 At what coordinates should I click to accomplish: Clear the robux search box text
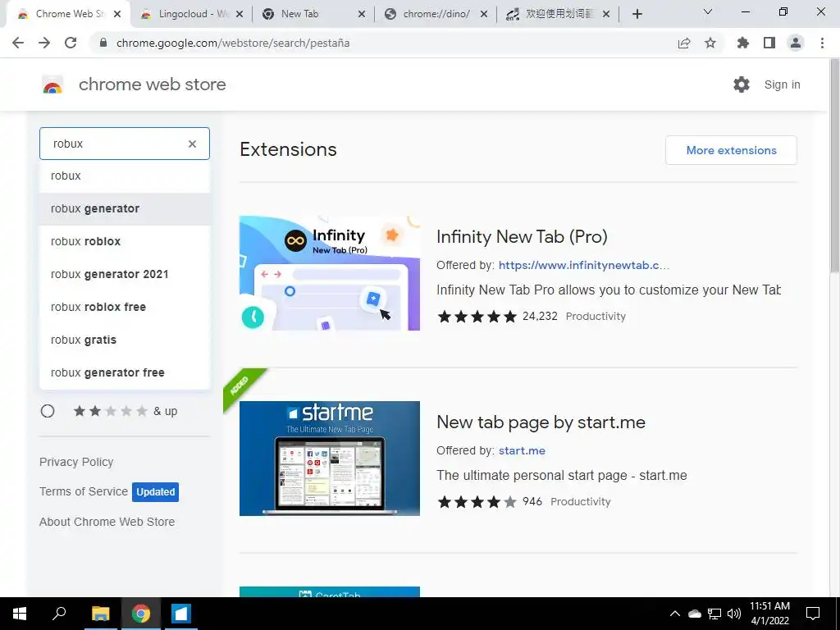(x=192, y=144)
